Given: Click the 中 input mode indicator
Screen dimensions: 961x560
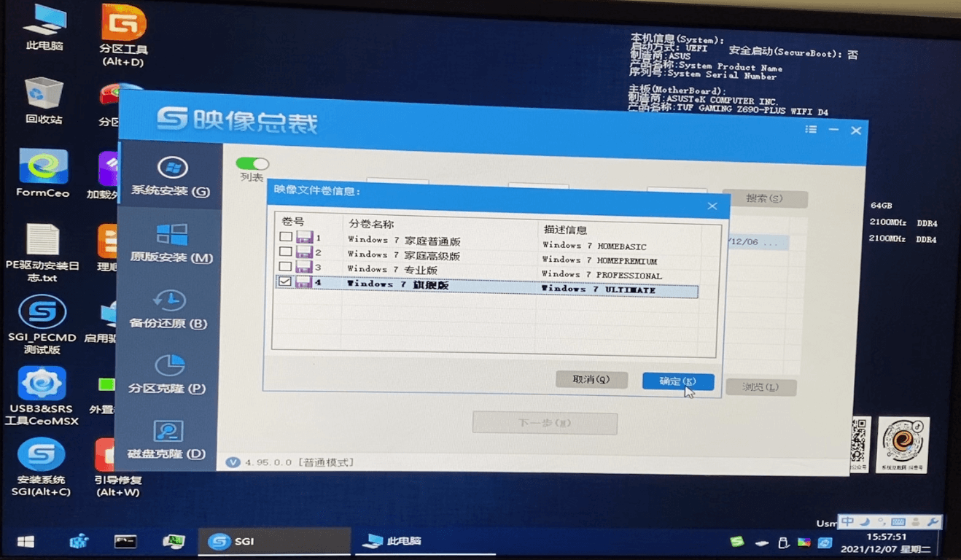Looking at the screenshot, I should coord(847,521).
